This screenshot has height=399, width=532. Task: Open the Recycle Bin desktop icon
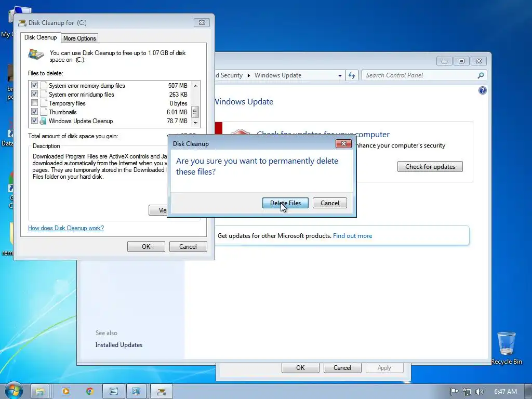506,348
